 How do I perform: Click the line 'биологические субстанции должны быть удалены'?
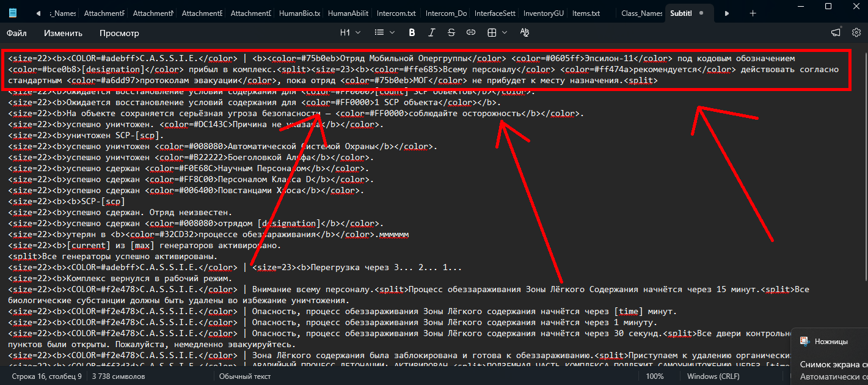(178, 301)
